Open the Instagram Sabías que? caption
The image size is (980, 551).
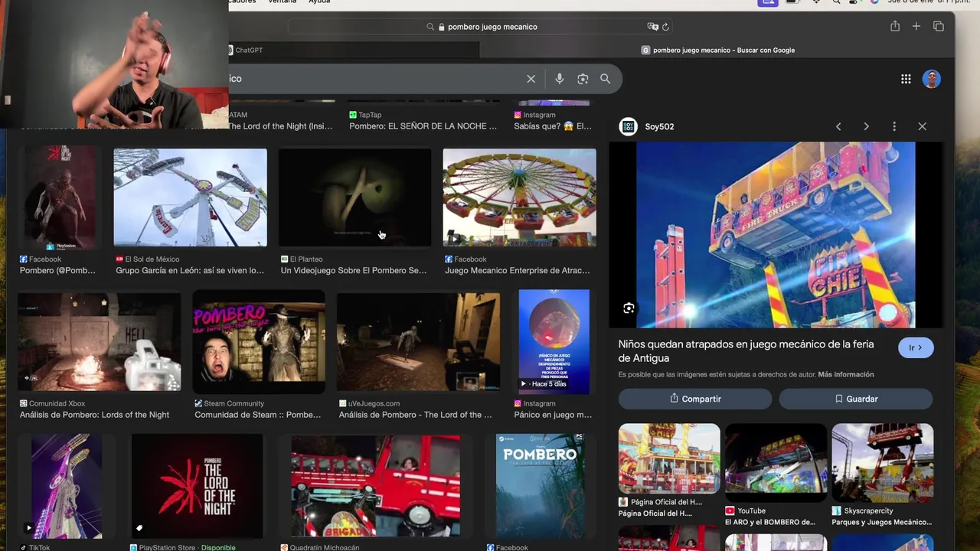point(553,126)
